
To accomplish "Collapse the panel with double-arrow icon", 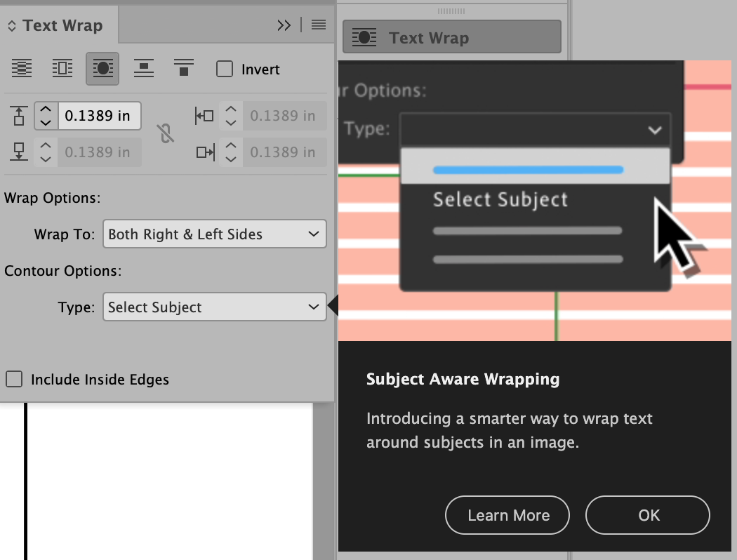I will coord(284,25).
